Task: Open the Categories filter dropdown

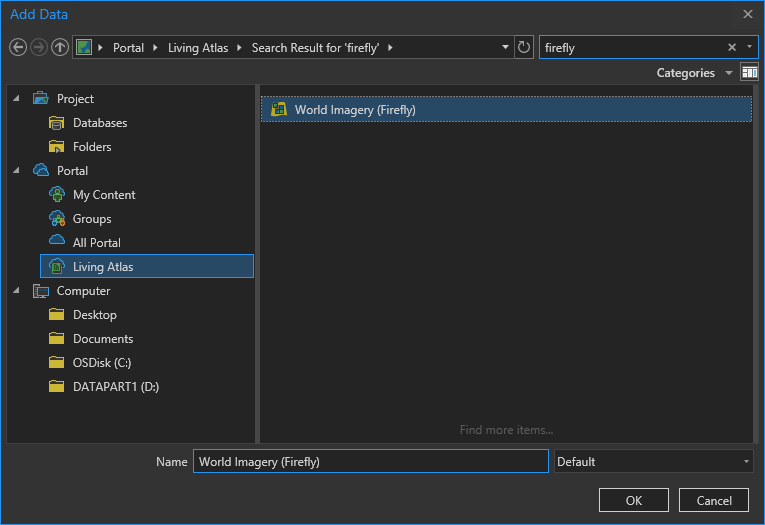Action: click(x=694, y=73)
